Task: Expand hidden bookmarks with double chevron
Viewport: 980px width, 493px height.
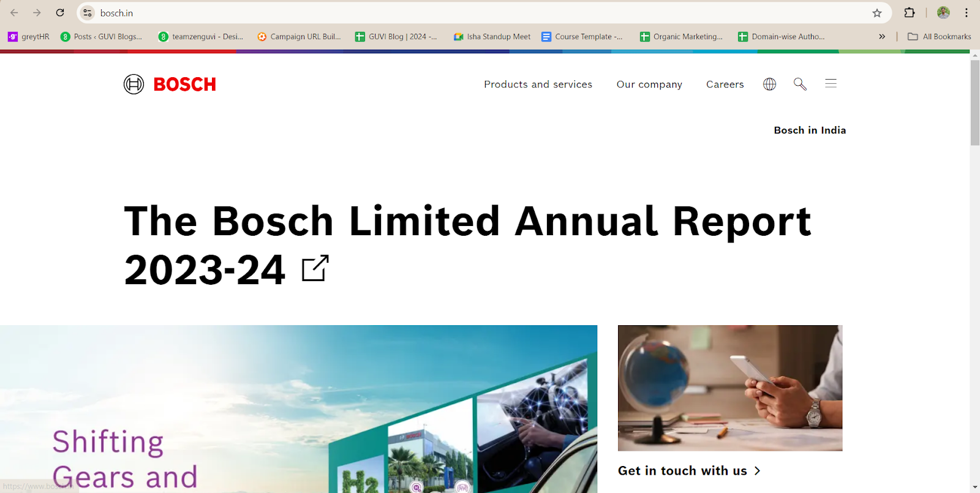Action: [882, 37]
